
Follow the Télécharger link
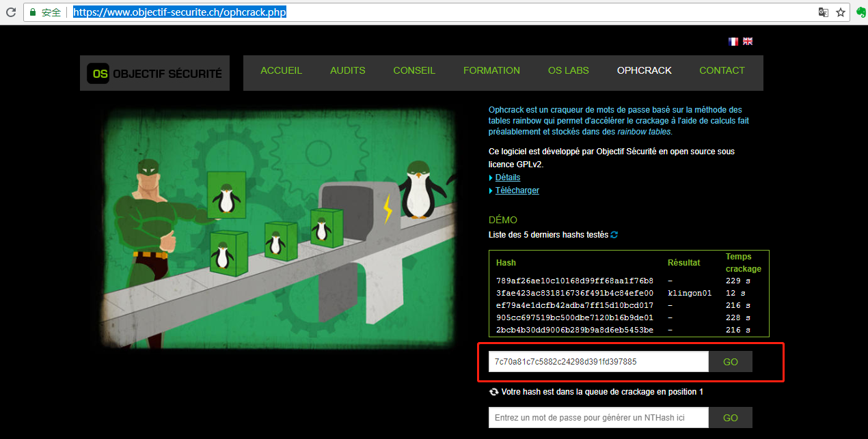click(517, 190)
